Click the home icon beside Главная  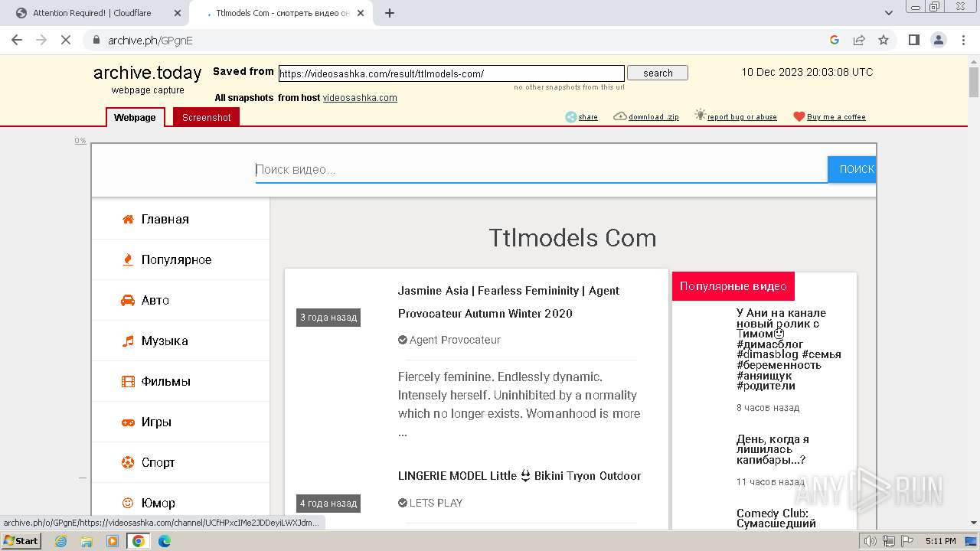pyautogui.click(x=128, y=219)
